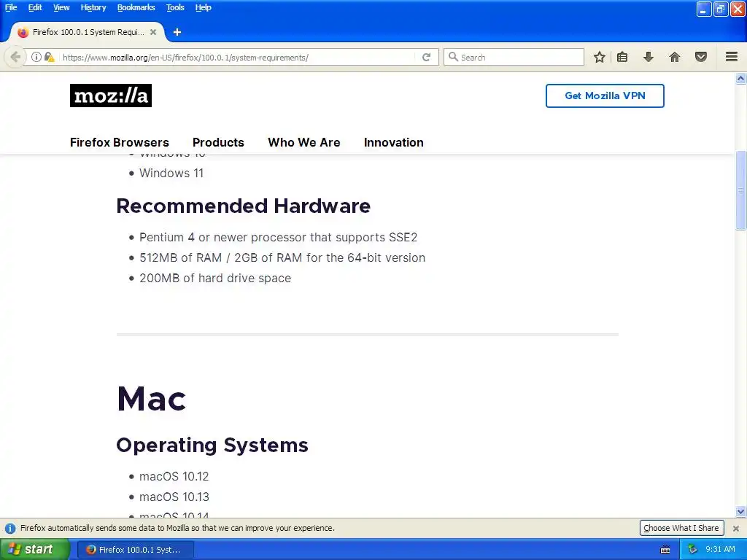
Task: Go back with the back arrow button
Action: [15, 57]
